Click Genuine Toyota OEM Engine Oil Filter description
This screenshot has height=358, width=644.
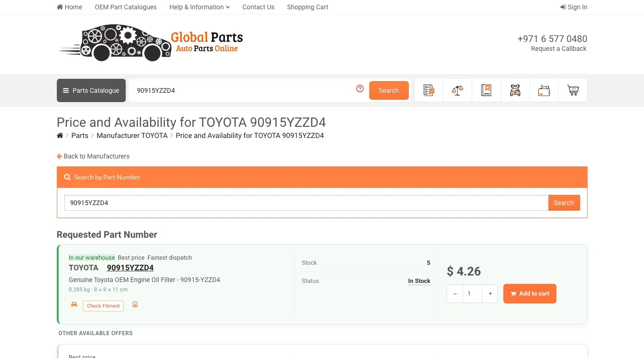144,280
